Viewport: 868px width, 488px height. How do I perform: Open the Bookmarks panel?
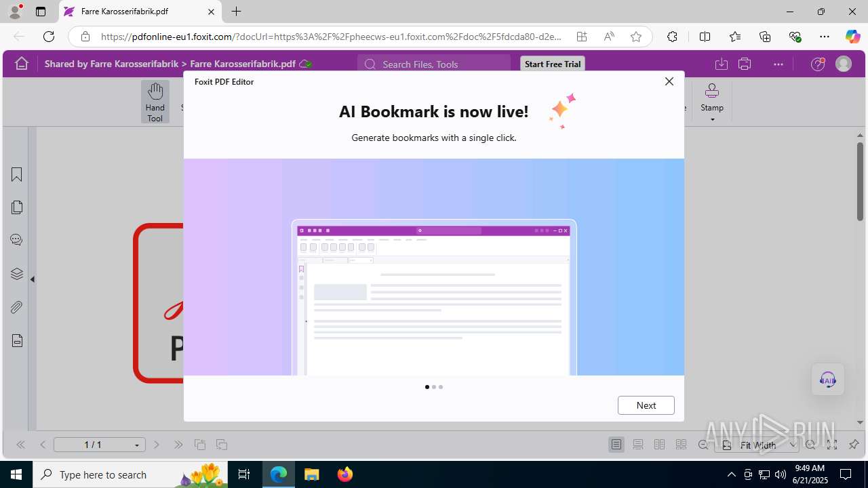point(17,175)
